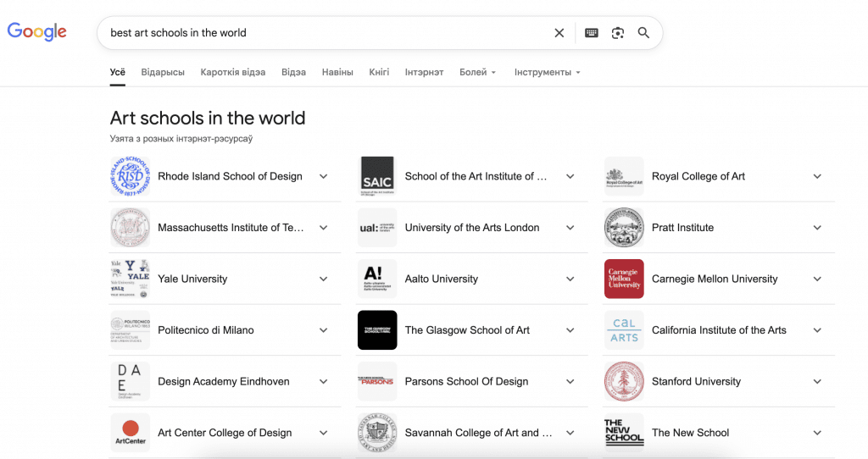Click the SAIC logo thumbnail
Viewport: 868px width, 459px height.
pos(377,176)
